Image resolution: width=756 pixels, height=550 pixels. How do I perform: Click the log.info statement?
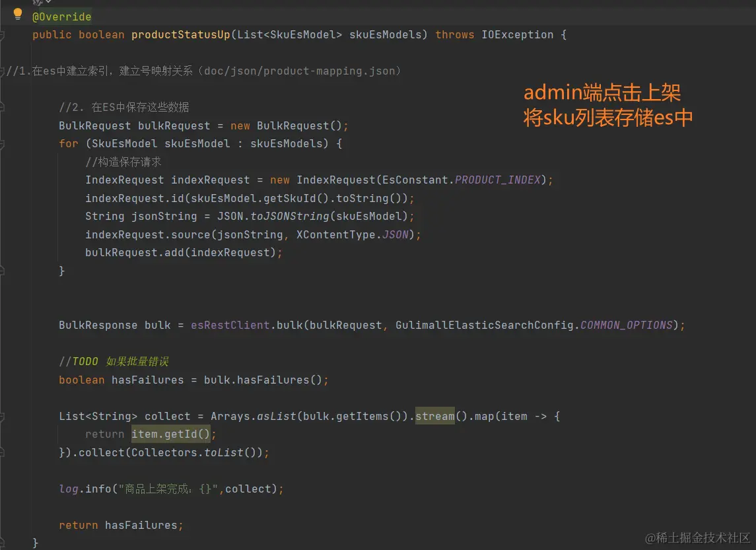click(171, 489)
